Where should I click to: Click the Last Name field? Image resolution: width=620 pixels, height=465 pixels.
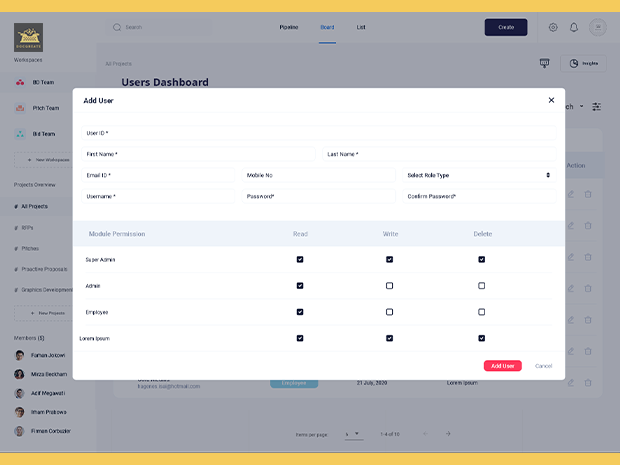click(x=439, y=154)
